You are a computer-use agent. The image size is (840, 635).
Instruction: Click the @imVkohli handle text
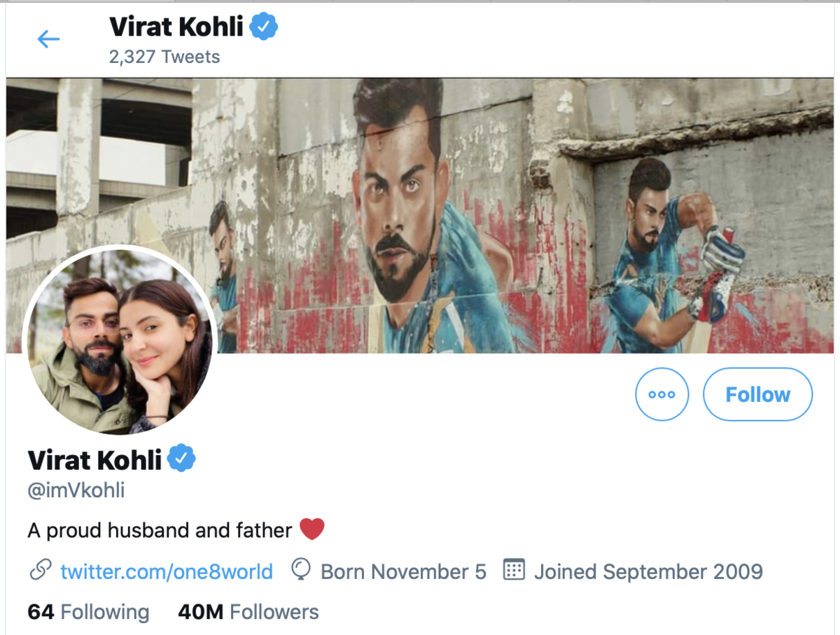pos(76,490)
